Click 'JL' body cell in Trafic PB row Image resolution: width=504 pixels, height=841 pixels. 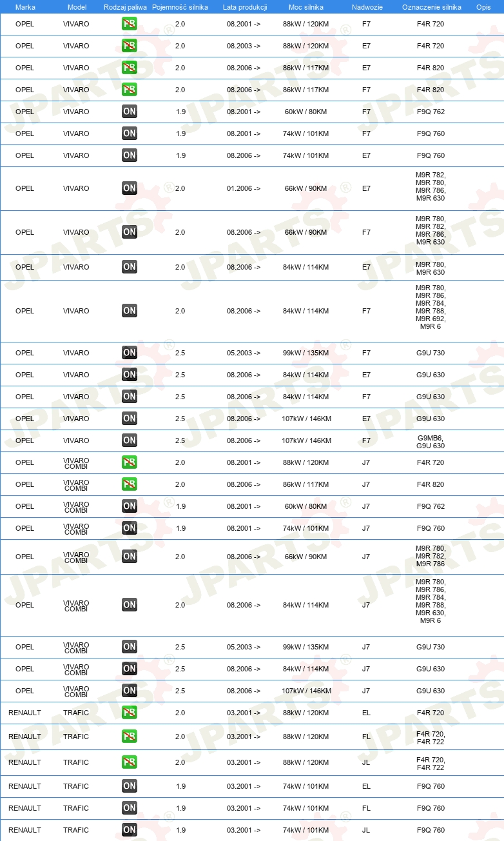point(367,762)
